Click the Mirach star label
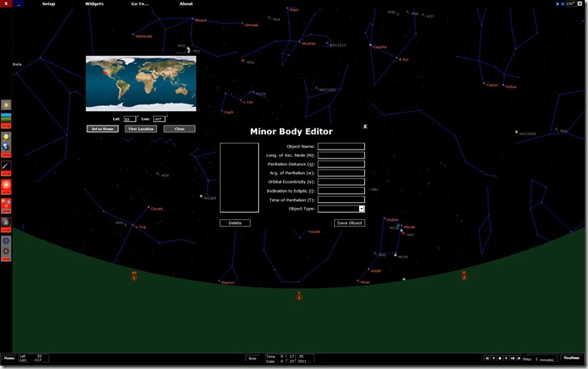This screenshot has height=369, width=588. point(201,20)
